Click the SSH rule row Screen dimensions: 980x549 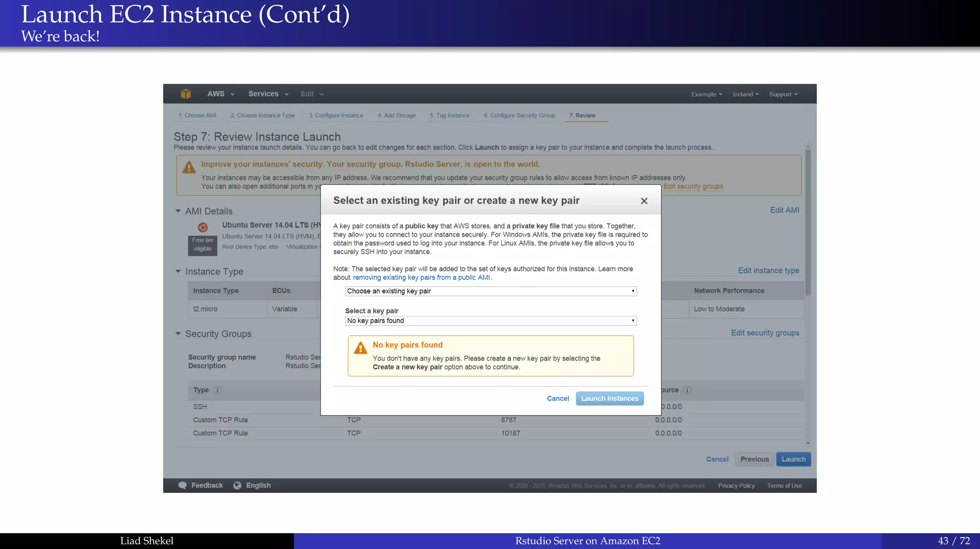click(x=496, y=407)
